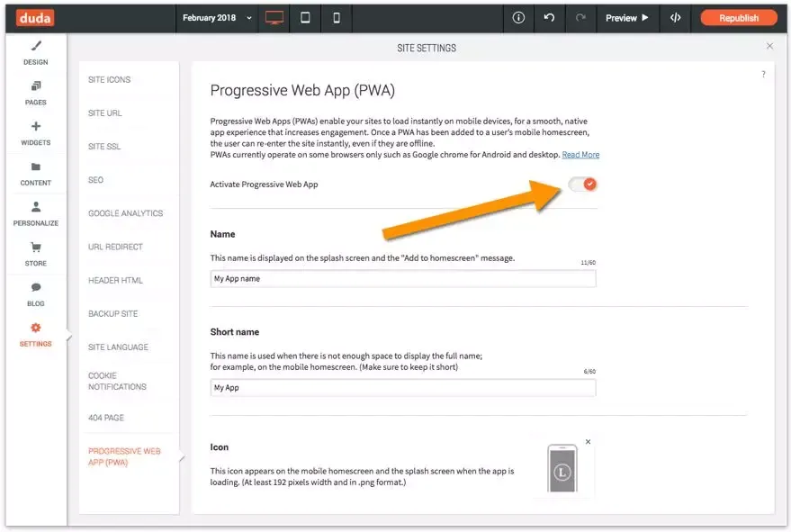This screenshot has height=532, width=791.
Task: Select Site Language settings item
Action: [118, 347]
